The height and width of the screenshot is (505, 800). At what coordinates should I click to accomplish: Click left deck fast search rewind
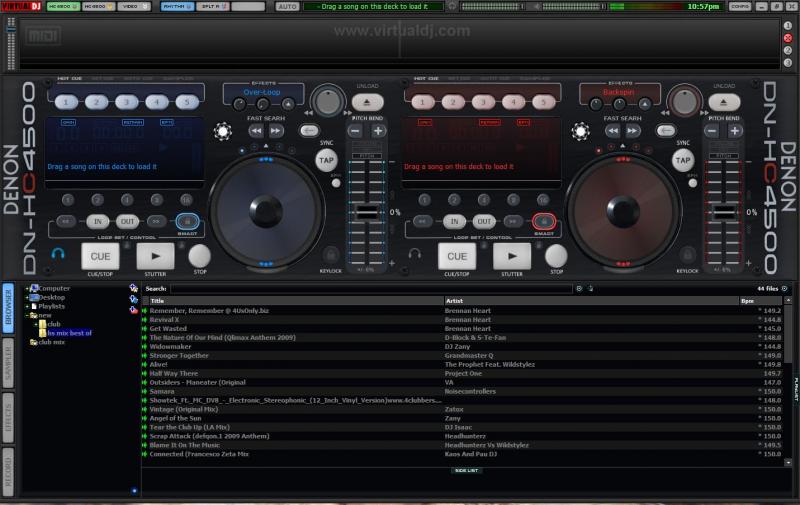pyautogui.click(x=256, y=131)
